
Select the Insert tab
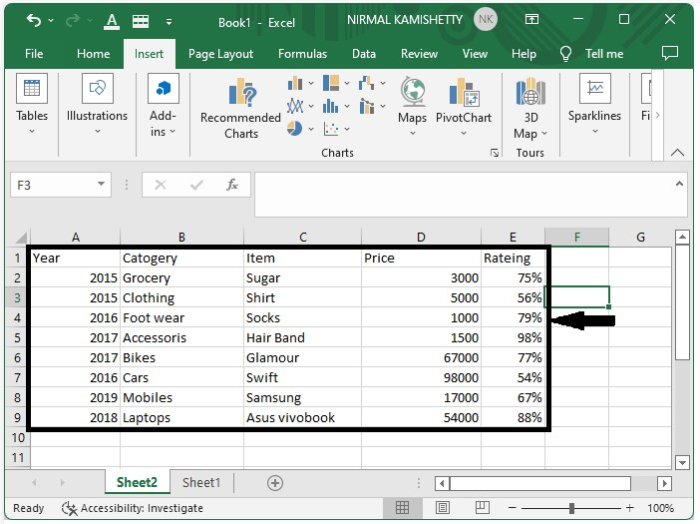coord(149,54)
